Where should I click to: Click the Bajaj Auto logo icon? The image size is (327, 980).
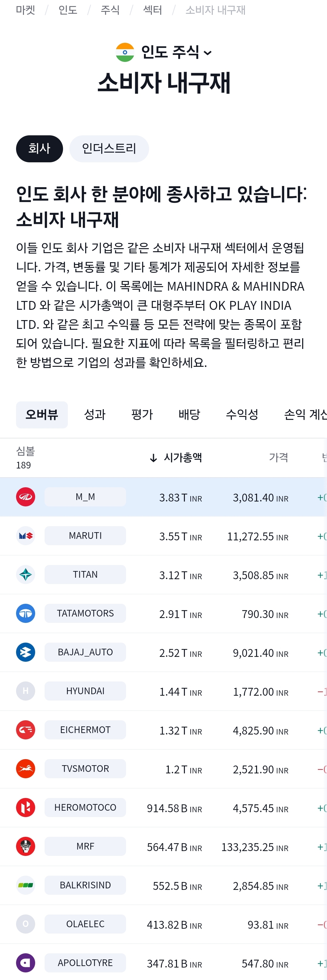tap(25, 652)
